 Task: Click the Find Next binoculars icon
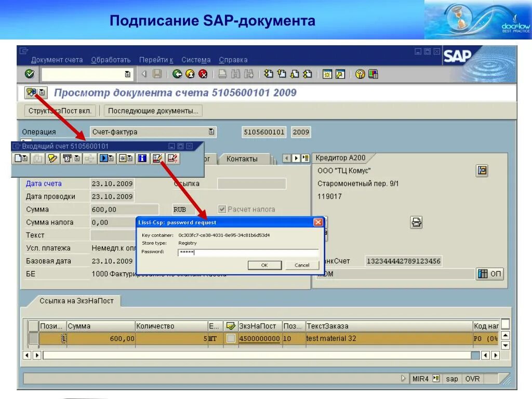[248, 74]
